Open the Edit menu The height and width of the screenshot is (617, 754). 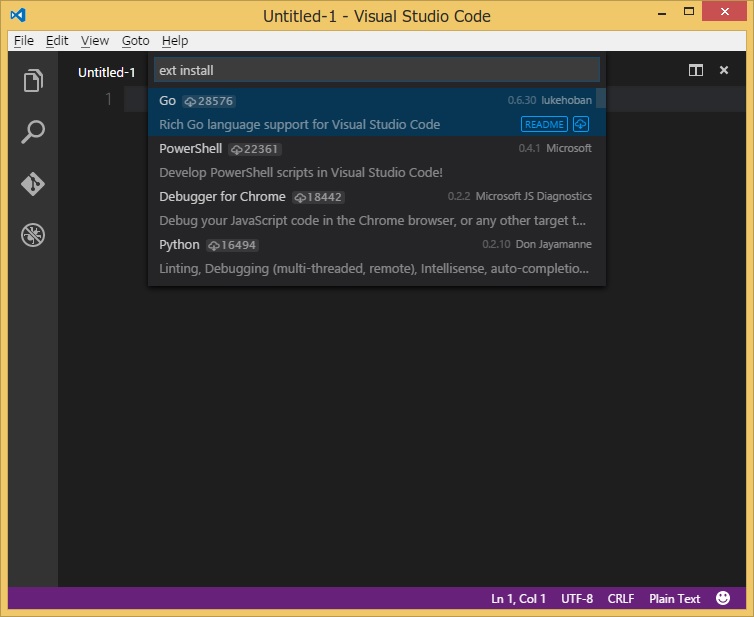point(57,41)
